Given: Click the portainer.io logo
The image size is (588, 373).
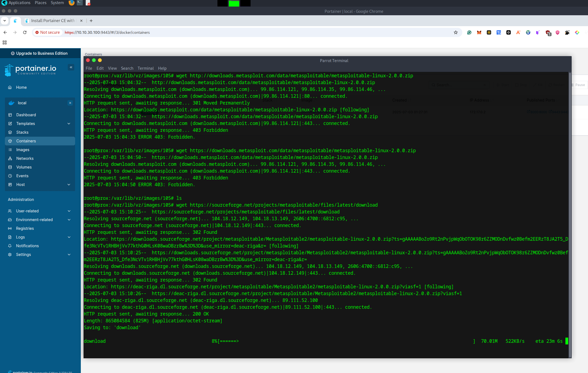Looking at the screenshot, I should click(x=31, y=69).
